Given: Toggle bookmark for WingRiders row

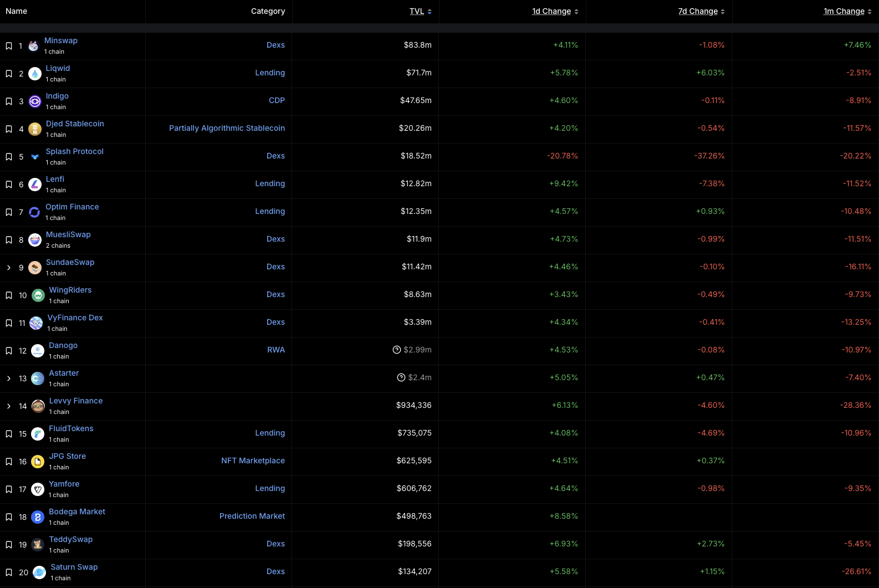Looking at the screenshot, I should pos(9,295).
